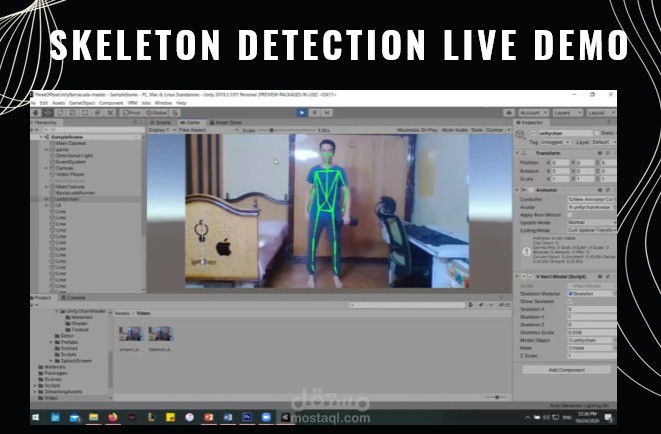
Task: Click the Skeleton Scale value field
Action: 591,332
